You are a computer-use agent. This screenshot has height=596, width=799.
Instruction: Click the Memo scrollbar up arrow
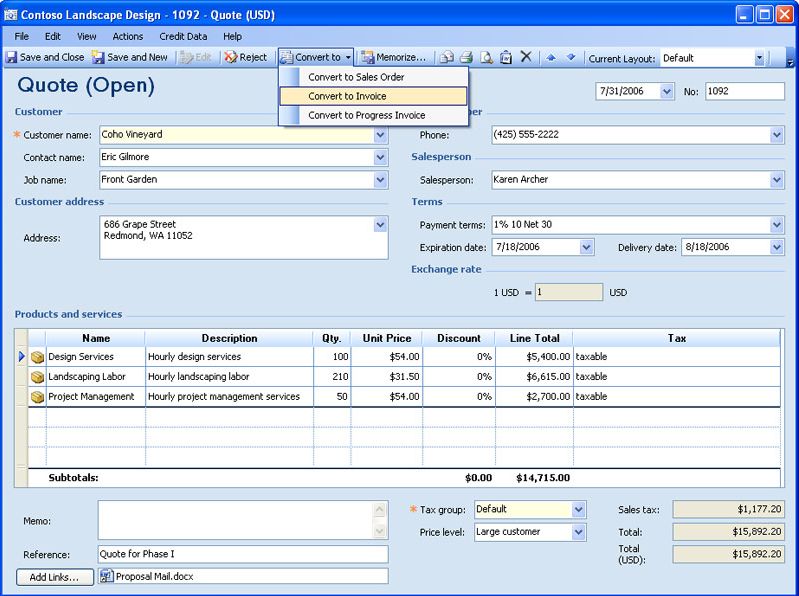[x=380, y=509]
